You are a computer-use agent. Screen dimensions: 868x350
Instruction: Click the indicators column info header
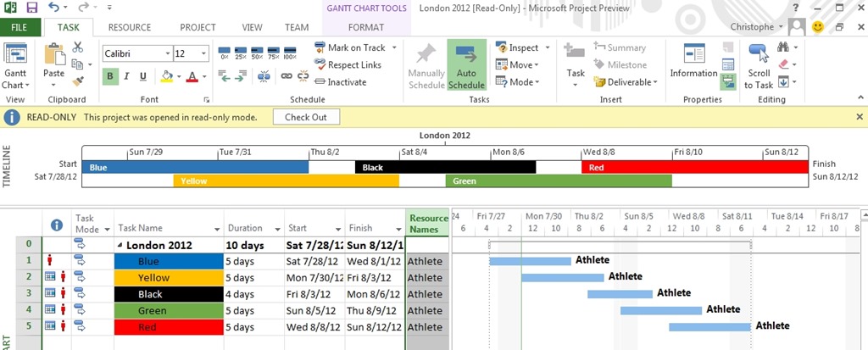57,225
